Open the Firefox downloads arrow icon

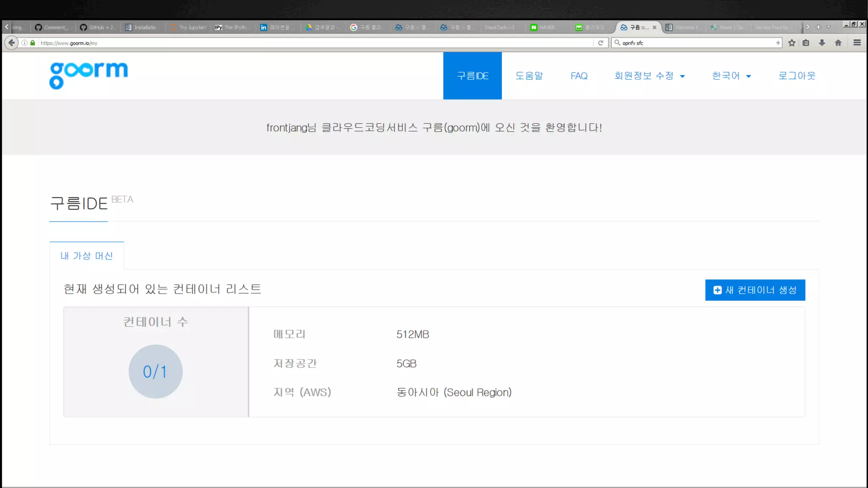[822, 43]
